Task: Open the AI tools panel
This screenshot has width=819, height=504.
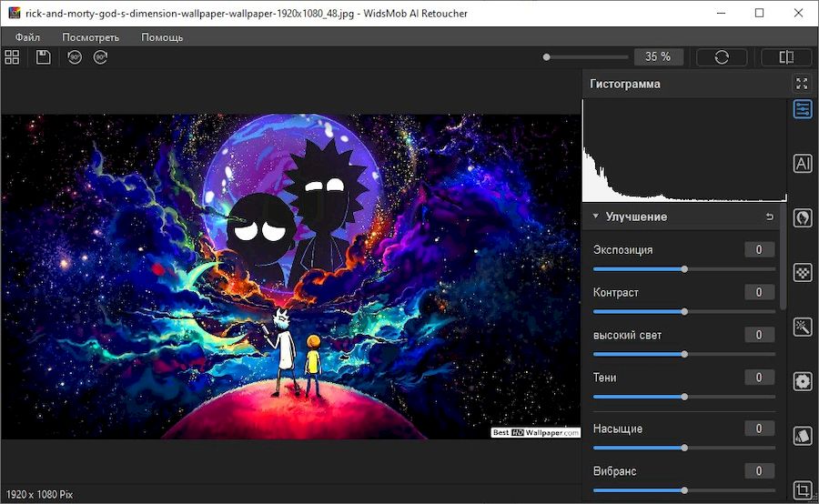Action: (x=803, y=164)
